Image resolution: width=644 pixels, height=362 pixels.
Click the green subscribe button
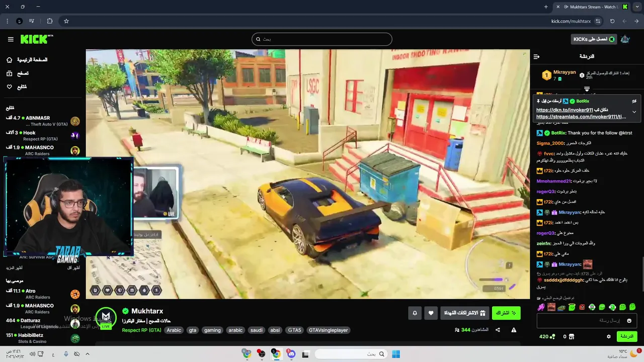(x=506, y=313)
